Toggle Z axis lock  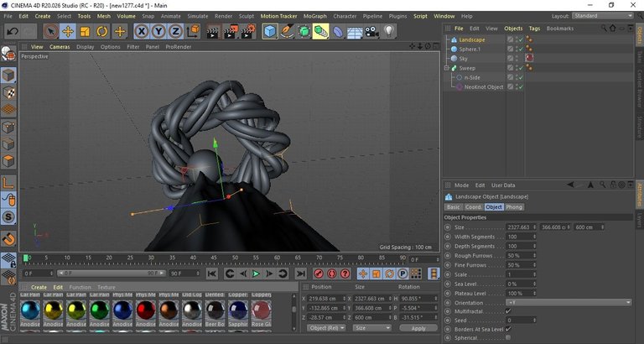pyautogui.click(x=175, y=31)
